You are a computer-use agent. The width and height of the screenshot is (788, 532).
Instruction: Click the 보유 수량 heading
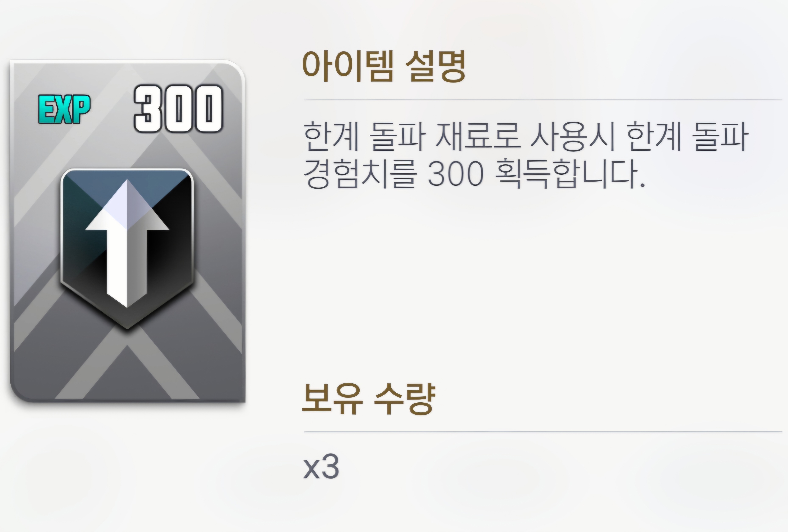[369, 399]
